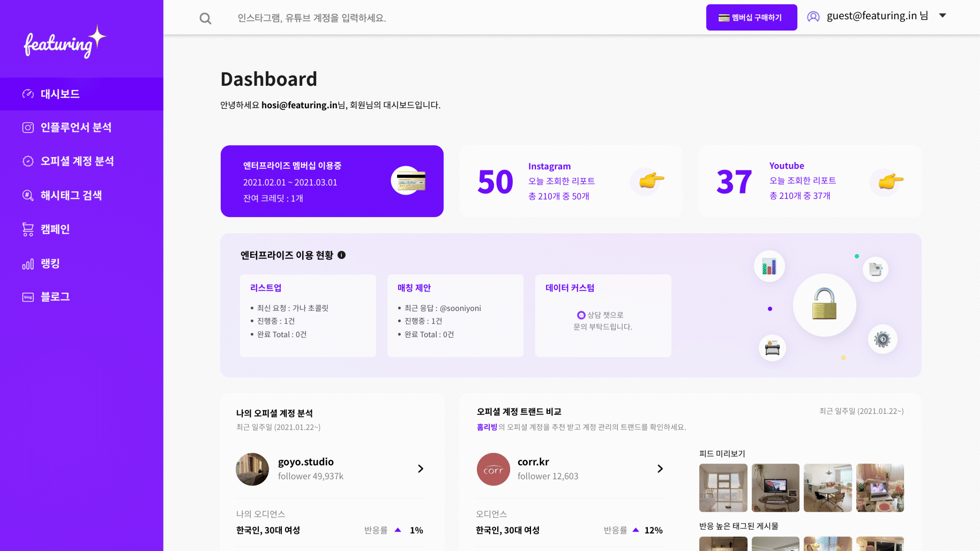Open first feed preview thumbnail

click(x=723, y=488)
